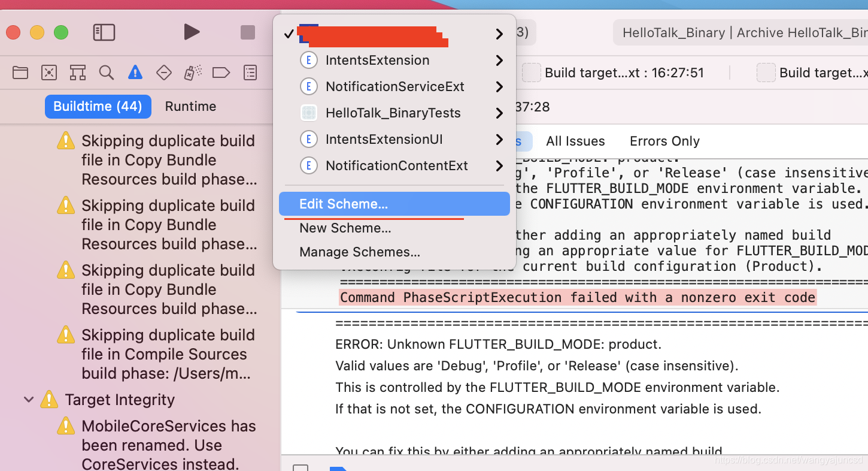Expand NotificationServiceExt submenu arrow

tap(499, 87)
